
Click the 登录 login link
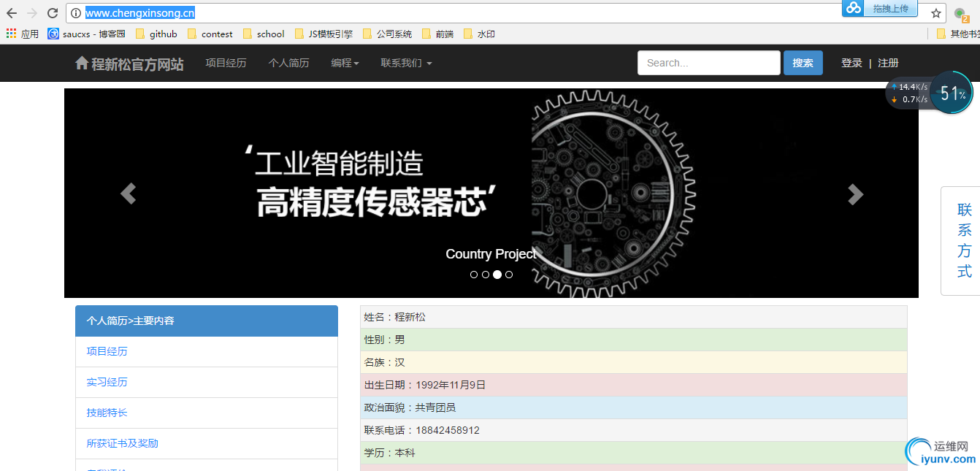[x=851, y=64]
